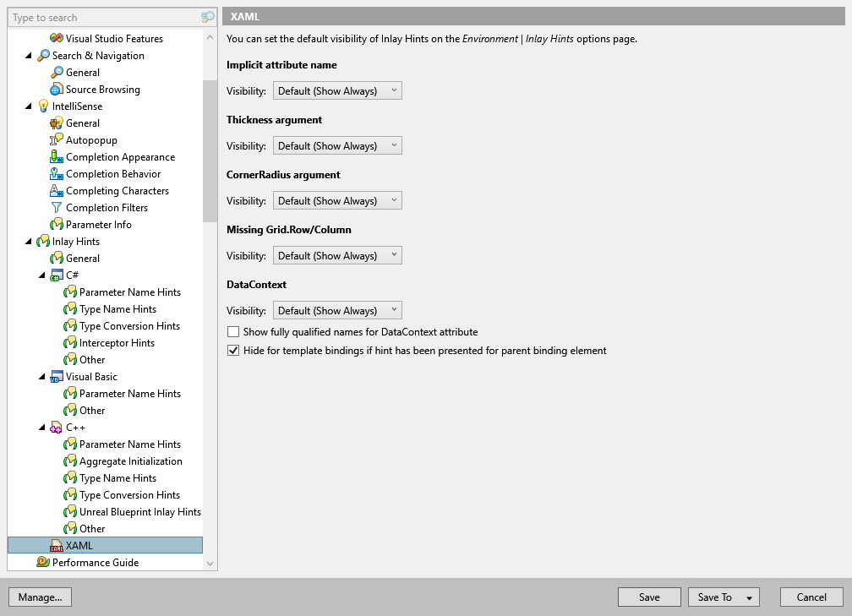Open the Thickness argument visibility dropdown
The width and height of the screenshot is (852, 616).
pyautogui.click(x=337, y=144)
